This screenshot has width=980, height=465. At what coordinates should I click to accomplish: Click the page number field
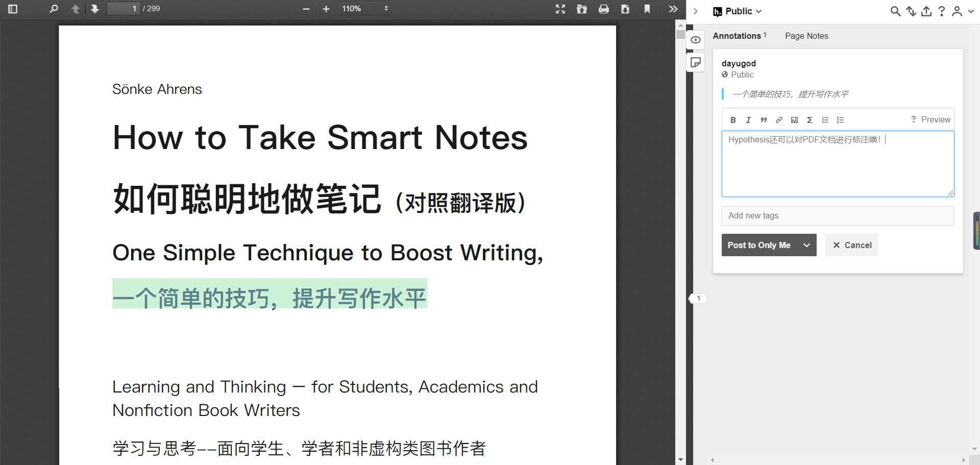123,9
